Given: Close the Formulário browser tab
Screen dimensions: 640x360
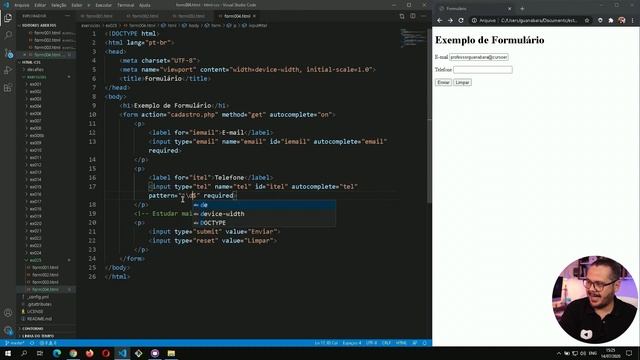Looking at the screenshot, I should pos(509,9).
